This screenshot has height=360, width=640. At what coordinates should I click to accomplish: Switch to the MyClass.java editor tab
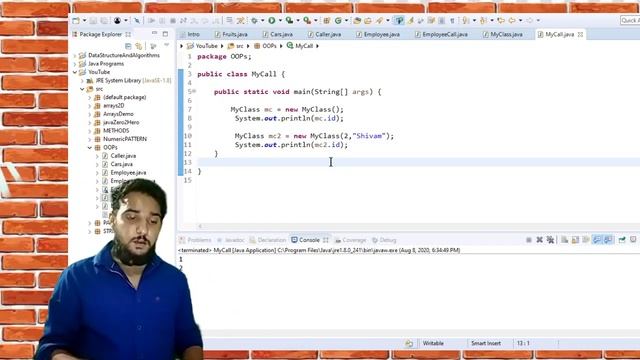pos(502,34)
